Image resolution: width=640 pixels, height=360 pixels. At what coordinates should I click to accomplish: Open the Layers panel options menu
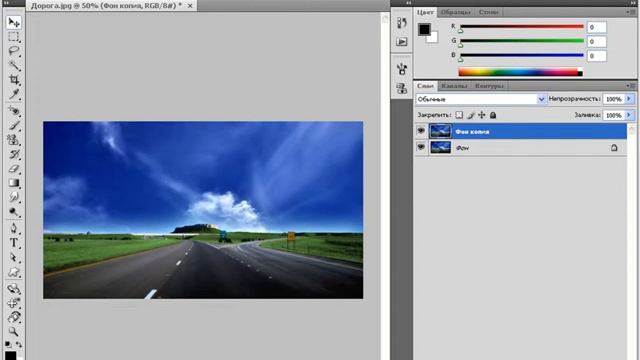(x=631, y=86)
